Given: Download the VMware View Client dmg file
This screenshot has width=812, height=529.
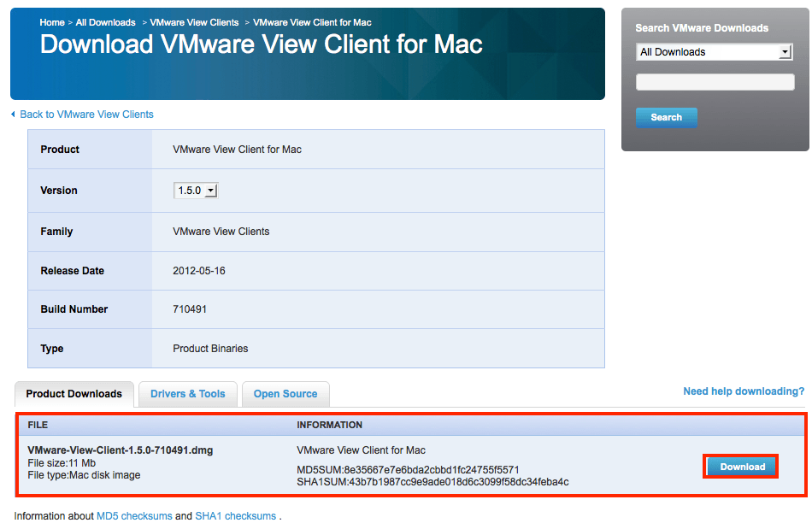Looking at the screenshot, I should coord(742,467).
